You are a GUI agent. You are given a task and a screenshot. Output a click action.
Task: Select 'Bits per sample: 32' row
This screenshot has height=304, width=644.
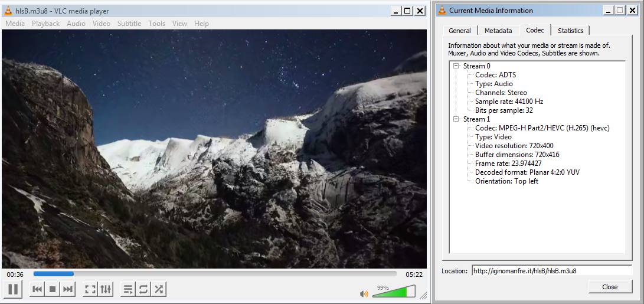pos(504,110)
